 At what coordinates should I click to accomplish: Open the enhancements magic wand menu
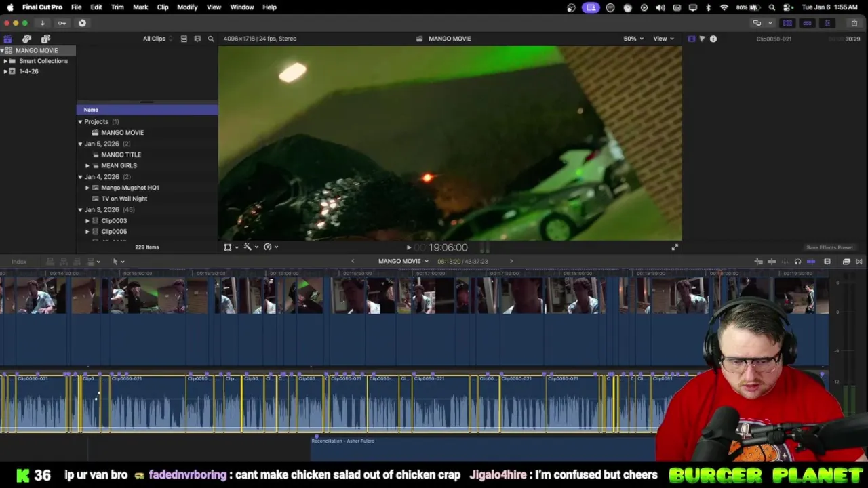pyautogui.click(x=251, y=247)
